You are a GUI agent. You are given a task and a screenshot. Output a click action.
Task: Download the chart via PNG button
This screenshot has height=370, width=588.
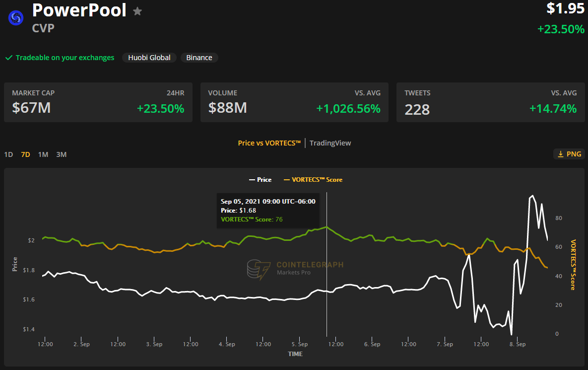569,154
